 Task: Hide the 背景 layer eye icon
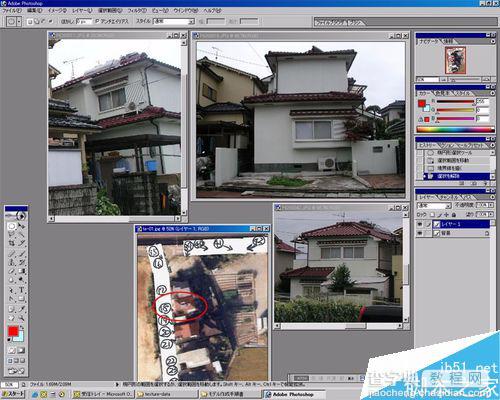(x=420, y=233)
